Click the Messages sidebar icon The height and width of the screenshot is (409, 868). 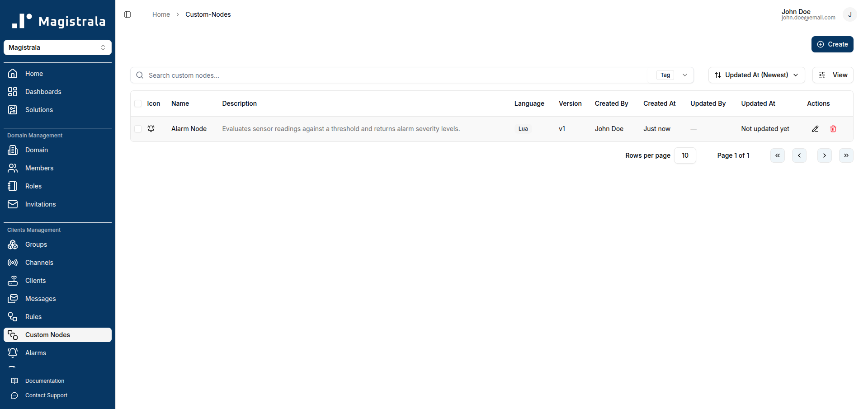[x=13, y=299]
